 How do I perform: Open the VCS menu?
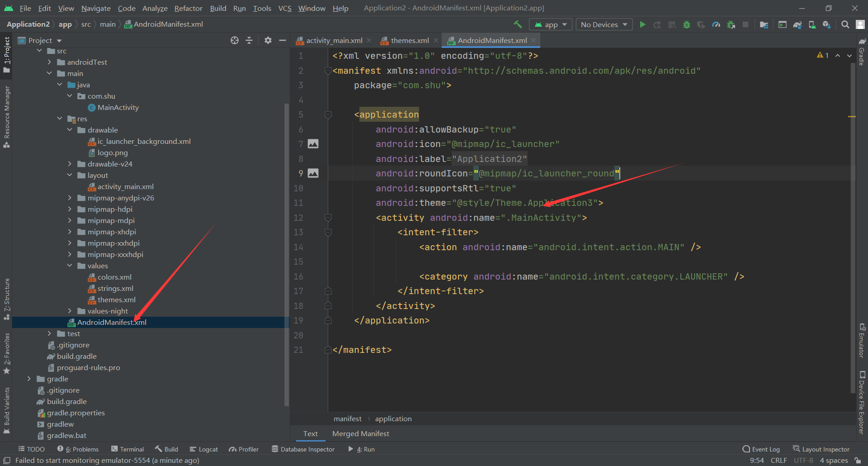285,8
